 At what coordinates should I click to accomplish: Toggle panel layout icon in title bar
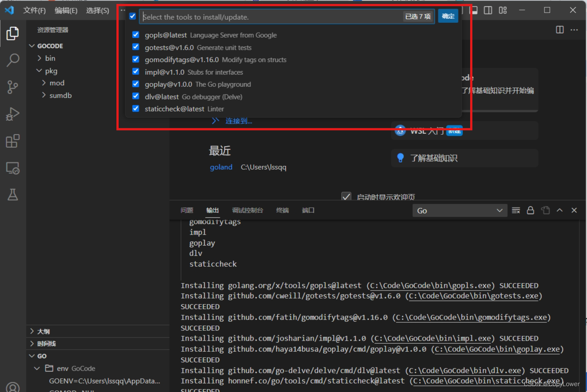pyautogui.click(x=474, y=10)
